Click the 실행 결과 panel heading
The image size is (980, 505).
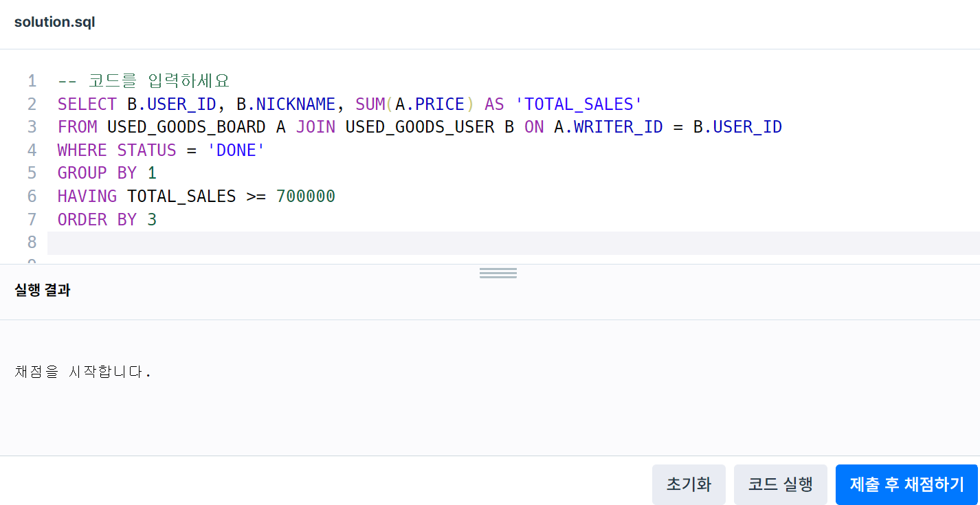(43, 290)
